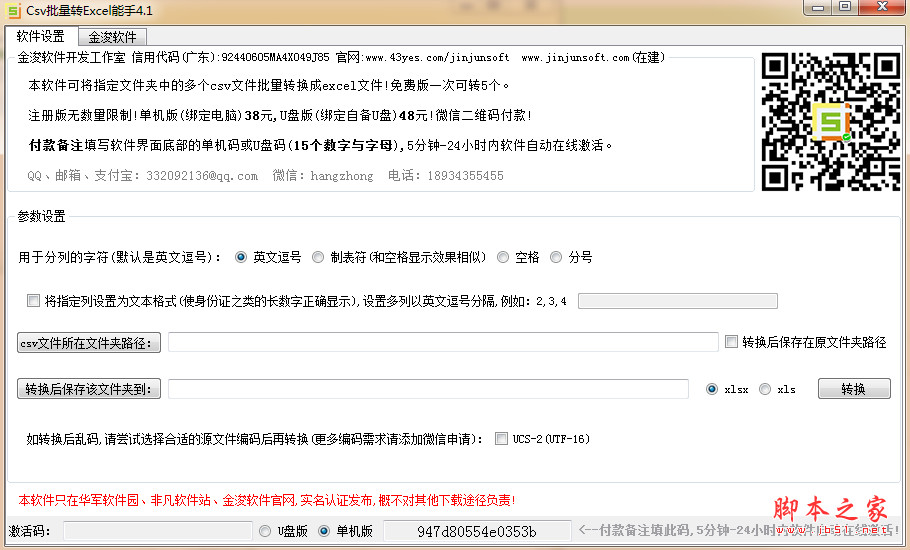Screen dimensions: 910x550
Task: Click the red 本软件只在华军软件园 notice text
Action: coord(267,500)
